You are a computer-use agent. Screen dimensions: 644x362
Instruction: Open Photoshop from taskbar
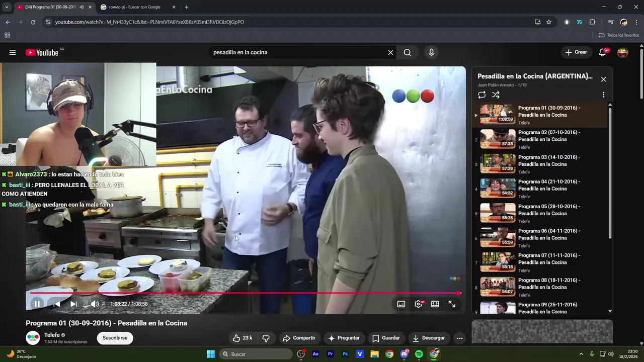[345, 354]
